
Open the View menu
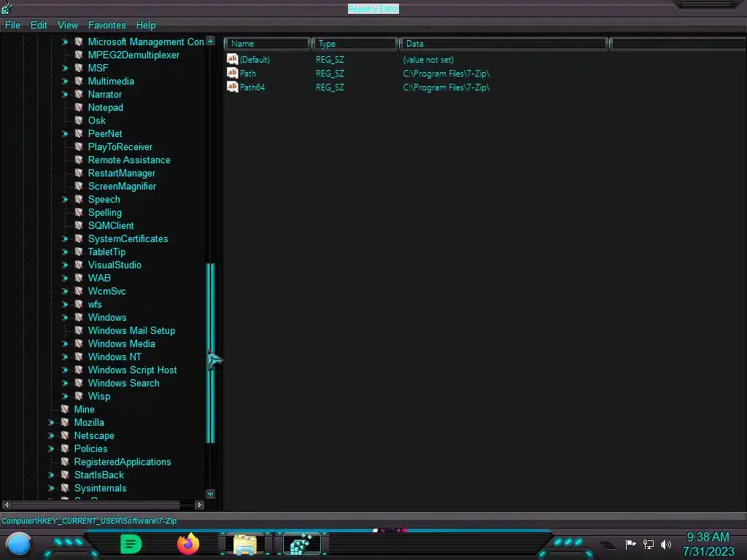[68, 26]
